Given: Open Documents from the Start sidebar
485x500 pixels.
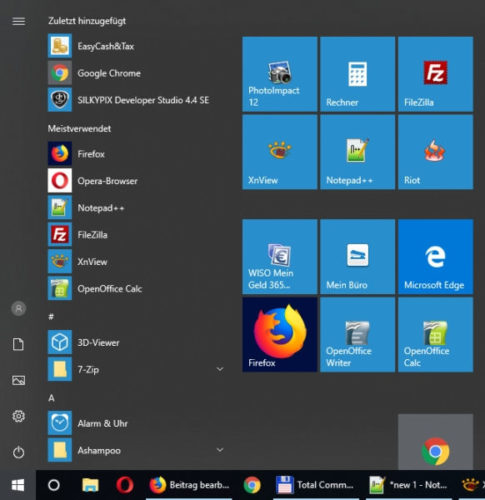Looking at the screenshot, I should [18, 344].
